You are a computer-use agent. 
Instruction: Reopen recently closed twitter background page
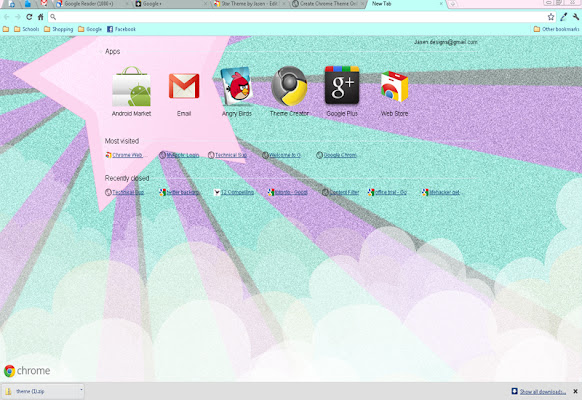(179, 192)
